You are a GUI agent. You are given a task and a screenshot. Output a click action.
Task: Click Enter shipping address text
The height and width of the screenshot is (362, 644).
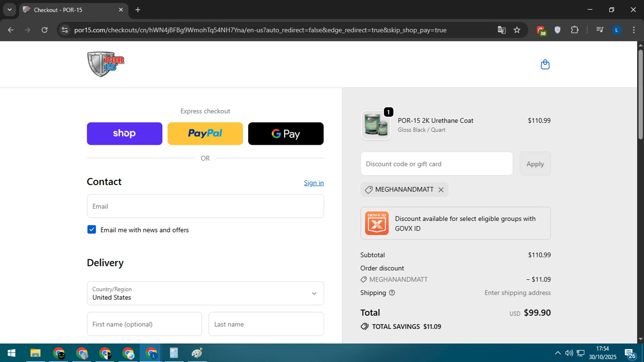pyautogui.click(x=517, y=293)
